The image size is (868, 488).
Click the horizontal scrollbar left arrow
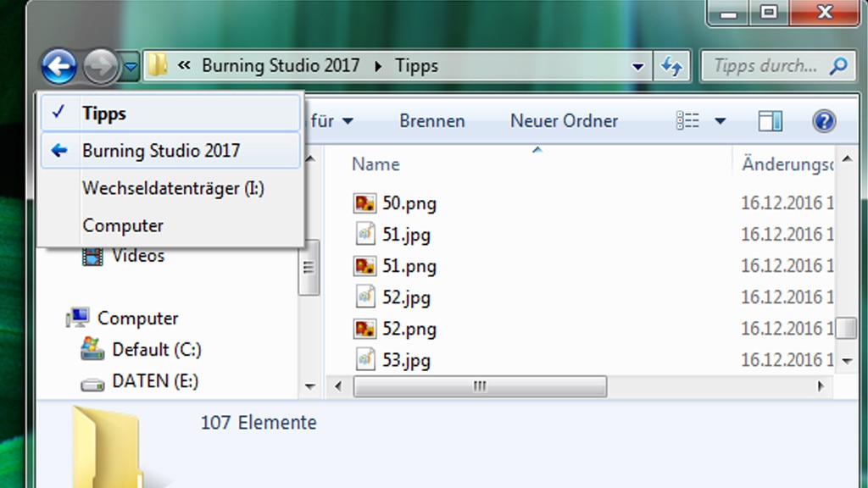(x=338, y=386)
